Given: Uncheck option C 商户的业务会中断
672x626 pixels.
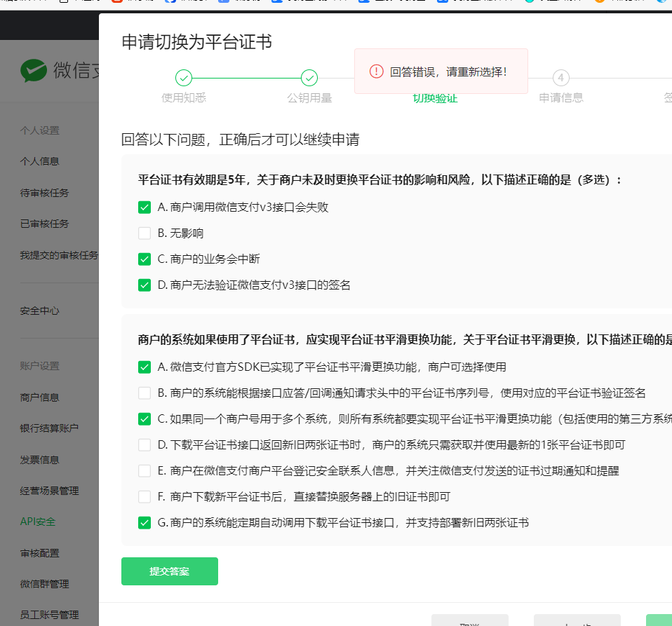Looking at the screenshot, I should (x=145, y=259).
